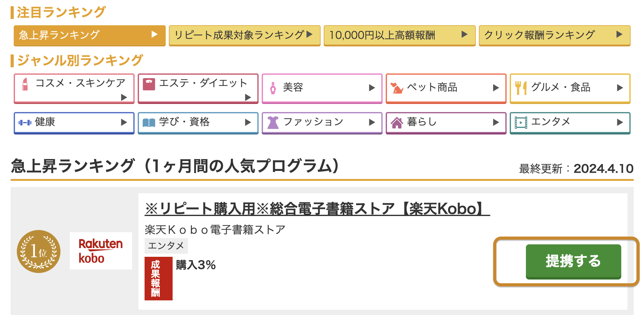
Task: Click the dumbbell icon for 健康
Action: pyautogui.click(x=25, y=123)
